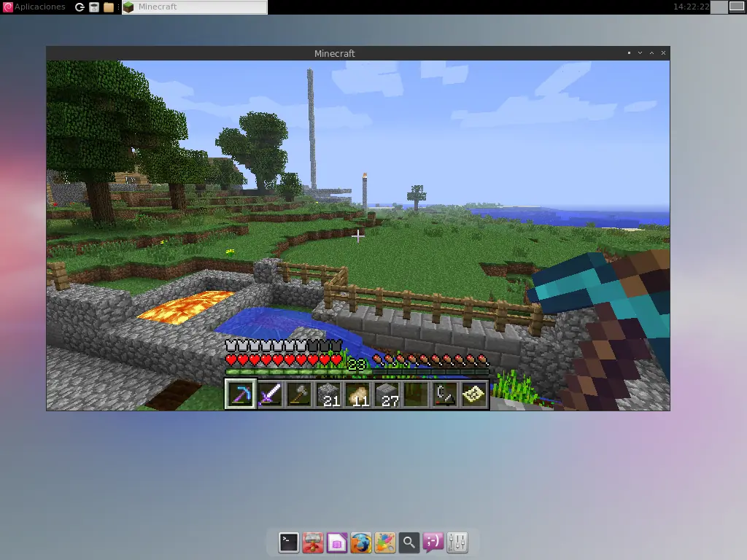747x560 pixels.
Task: Open the folder icon in top panel
Action: 109,7
